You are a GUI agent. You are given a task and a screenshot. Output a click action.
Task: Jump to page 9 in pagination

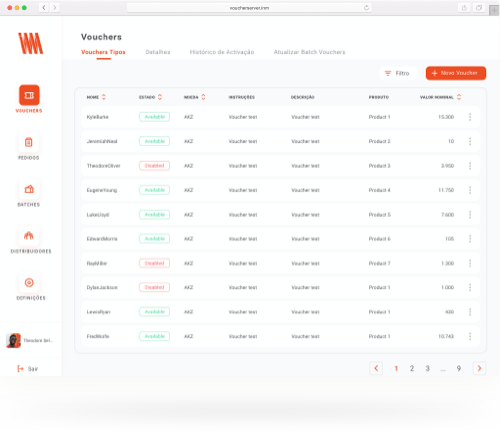click(459, 368)
